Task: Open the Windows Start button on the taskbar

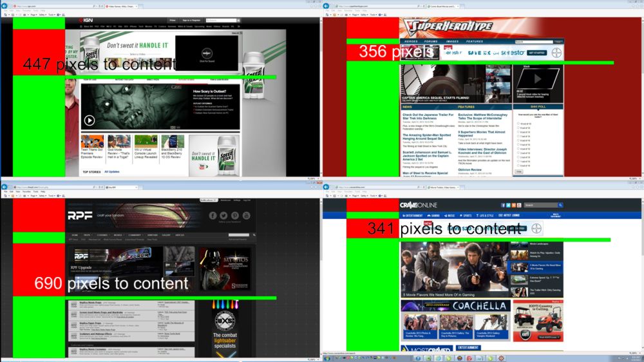Action: (x=327, y=359)
